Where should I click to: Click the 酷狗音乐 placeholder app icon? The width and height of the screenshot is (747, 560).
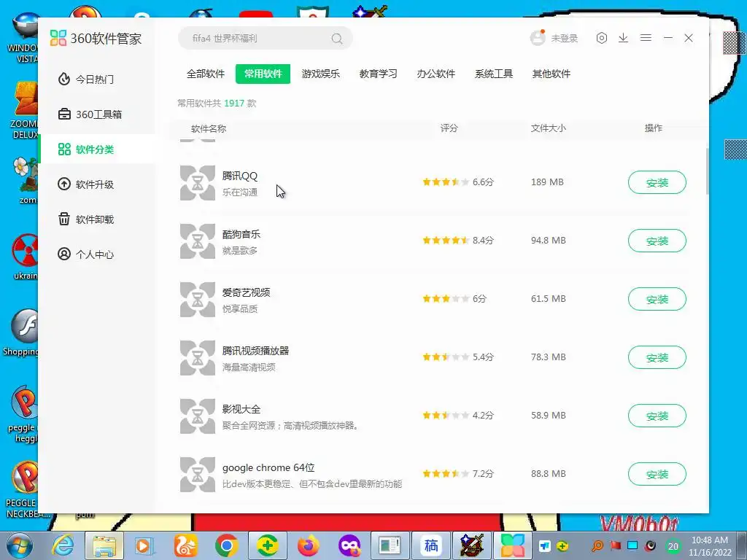pyautogui.click(x=197, y=241)
